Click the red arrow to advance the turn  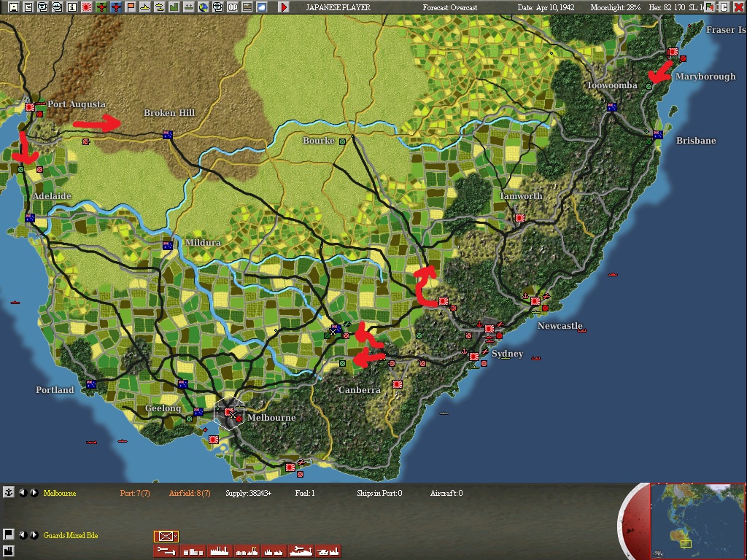tap(284, 7)
